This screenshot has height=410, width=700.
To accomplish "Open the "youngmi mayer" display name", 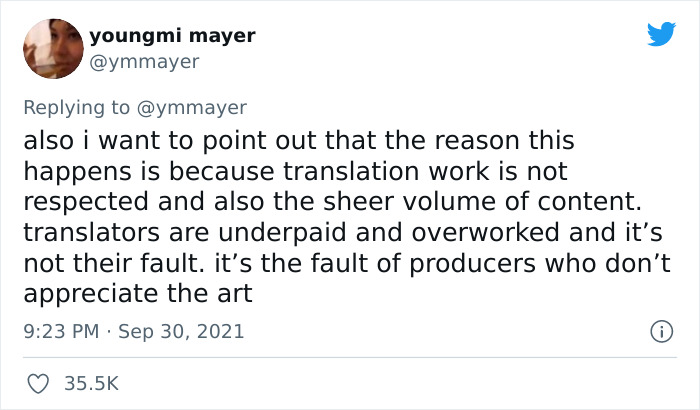I will point(172,36).
